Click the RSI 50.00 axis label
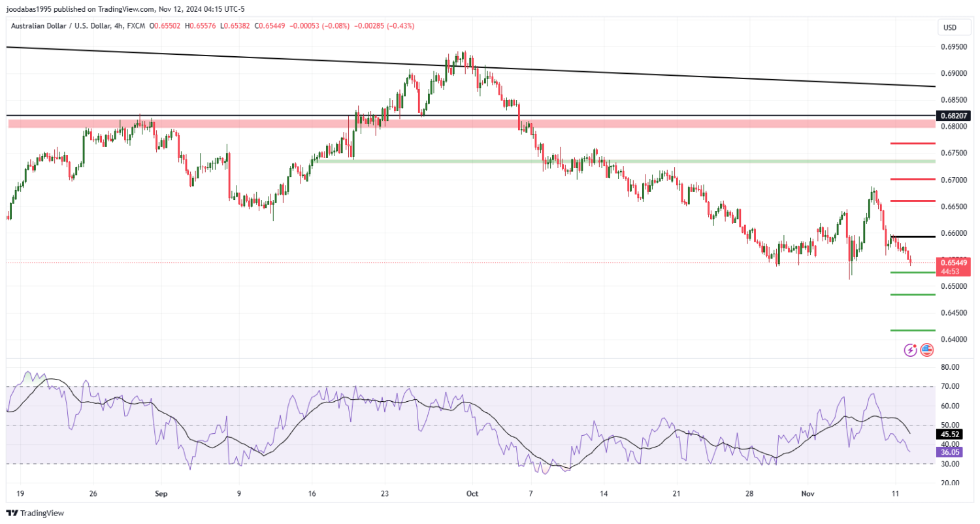980x524 pixels. (x=951, y=425)
